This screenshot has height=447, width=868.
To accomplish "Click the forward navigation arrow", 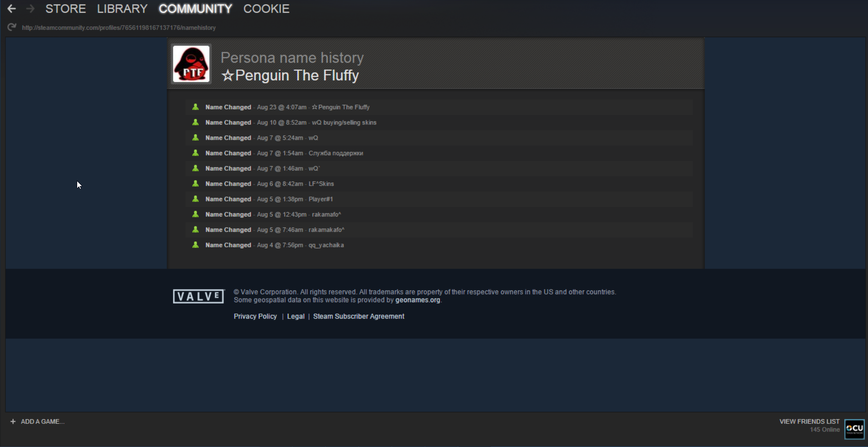I will tap(30, 9).
